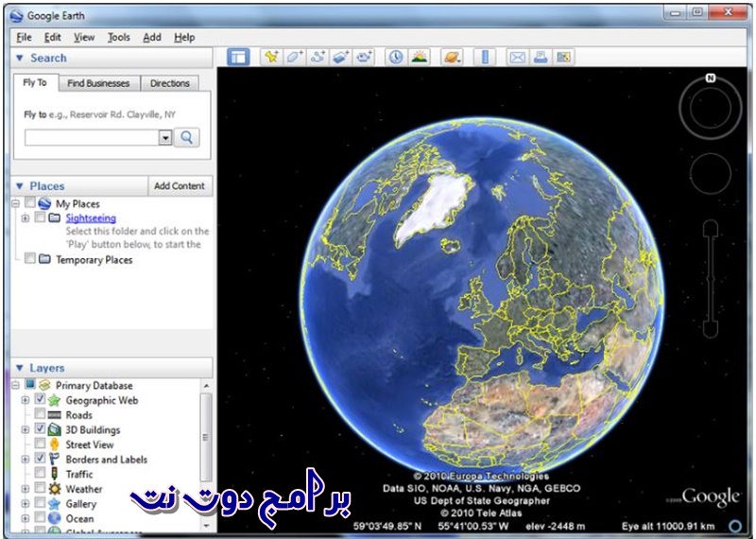View in Google Maps icon
Image resolution: width=756 pixels, height=539 pixels.
[563, 57]
